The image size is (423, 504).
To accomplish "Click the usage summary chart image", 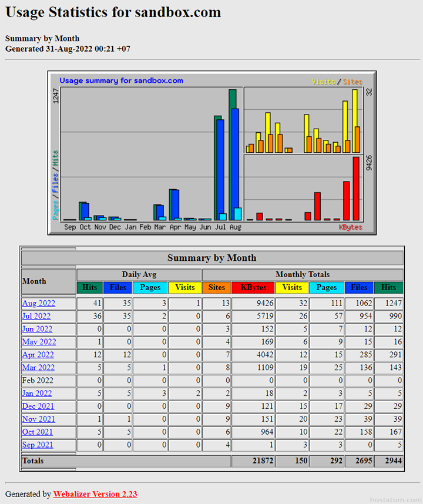I will (x=211, y=153).
